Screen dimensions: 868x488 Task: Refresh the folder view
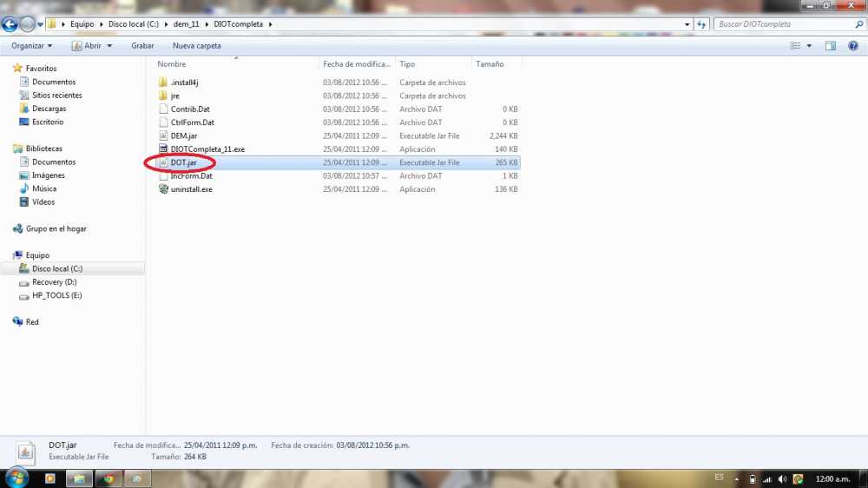point(701,24)
